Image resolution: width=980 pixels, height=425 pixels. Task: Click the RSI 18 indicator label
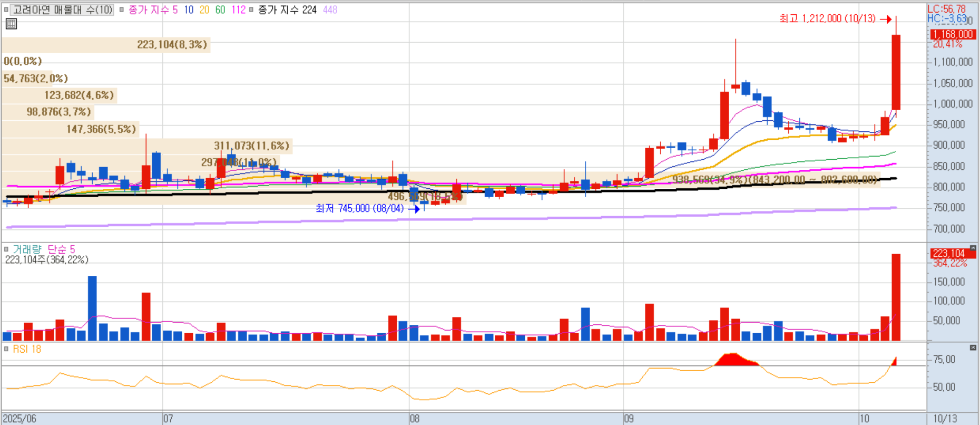[x=27, y=349]
